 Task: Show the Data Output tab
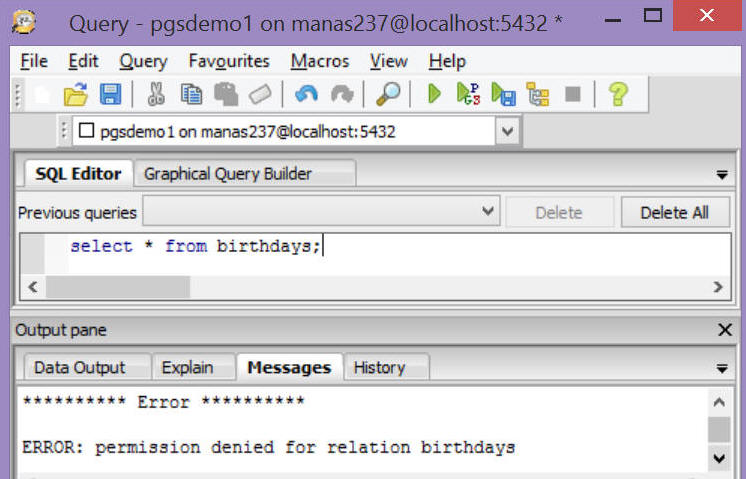coord(88,367)
